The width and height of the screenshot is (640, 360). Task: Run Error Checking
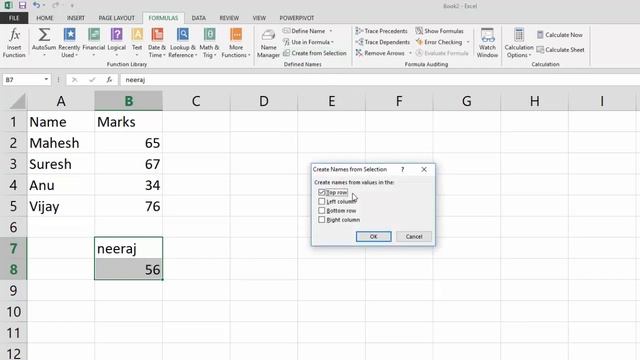[x=439, y=42]
